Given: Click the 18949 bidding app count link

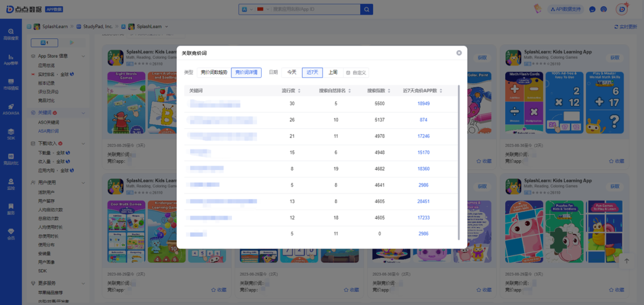Looking at the screenshot, I should point(423,104).
